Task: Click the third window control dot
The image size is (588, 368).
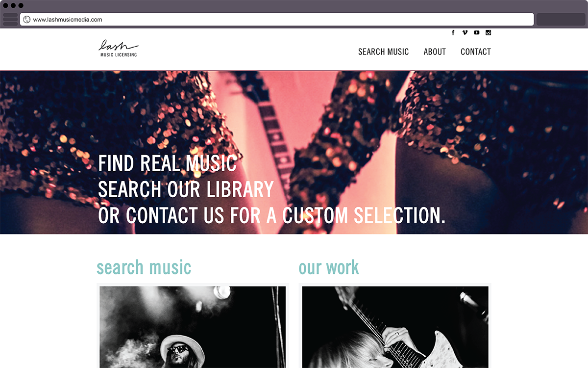Action: [x=21, y=5]
